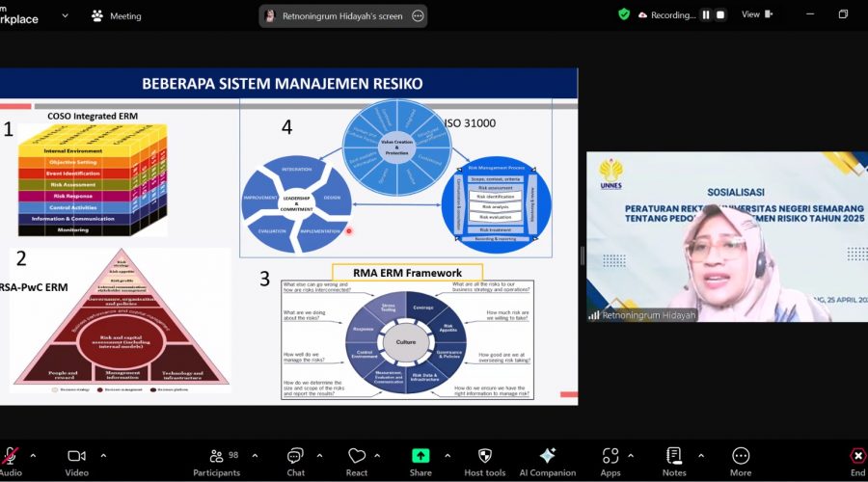
Task: Toggle the Video camera on
Action: click(x=77, y=456)
